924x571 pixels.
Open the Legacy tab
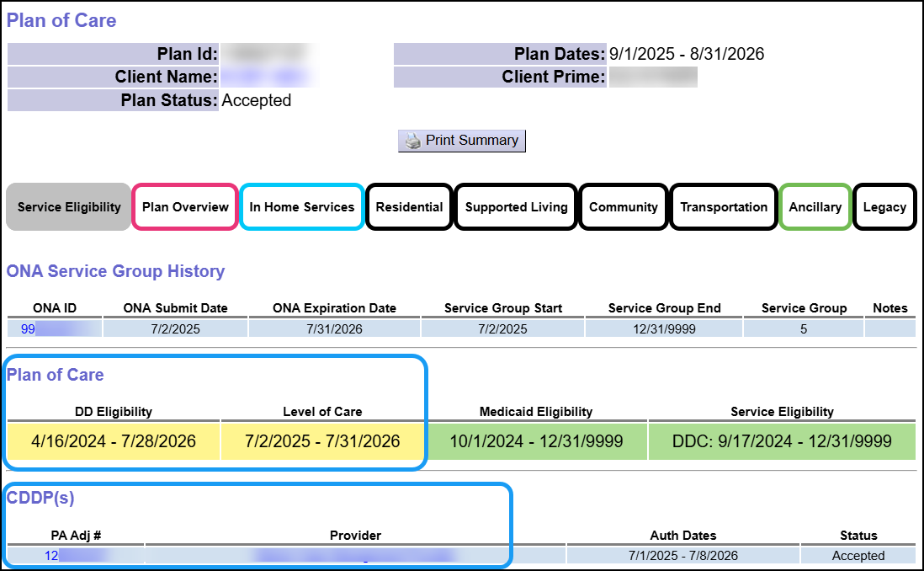click(884, 206)
